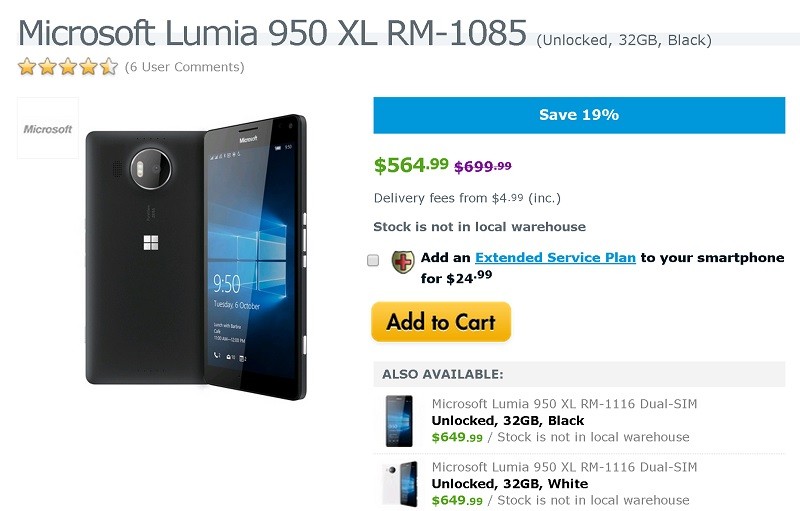
Task: Open the Extended Service Plan link
Action: tap(555, 258)
